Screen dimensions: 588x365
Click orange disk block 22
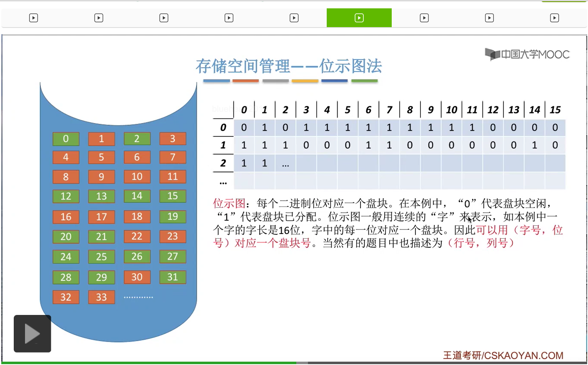point(137,237)
